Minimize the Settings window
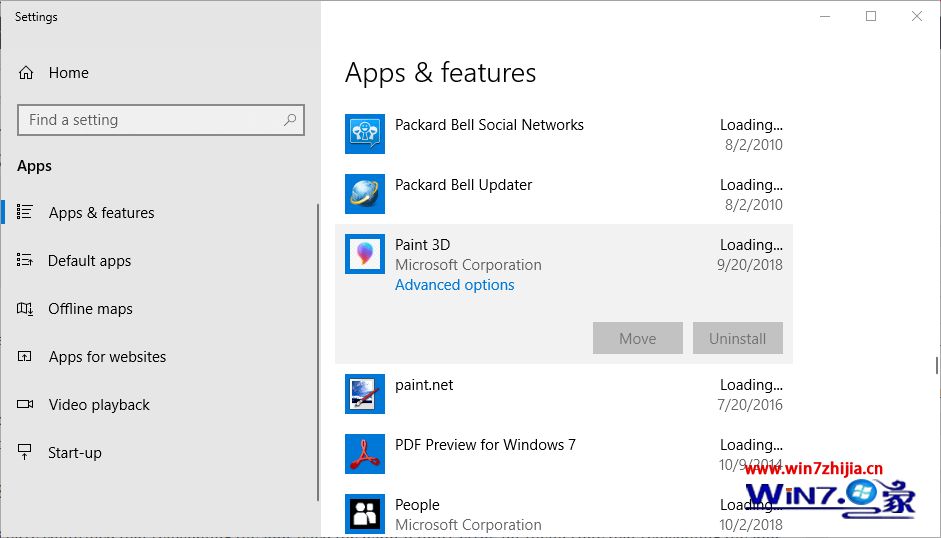This screenshot has height=538, width=941. coord(825,16)
